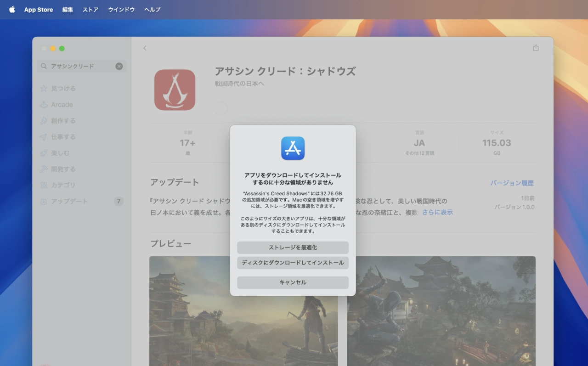The height and width of the screenshot is (366, 588).
Task: Click the プレビュー section heading
Action: (170, 243)
